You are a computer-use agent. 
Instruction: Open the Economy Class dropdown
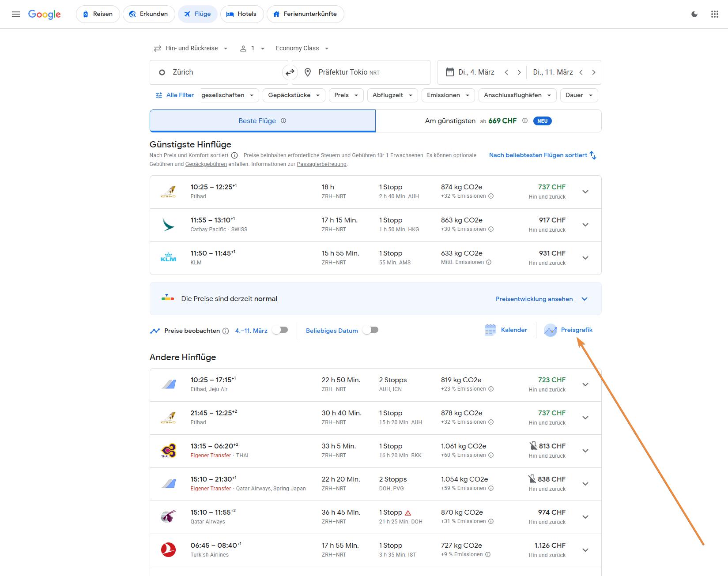tap(302, 49)
